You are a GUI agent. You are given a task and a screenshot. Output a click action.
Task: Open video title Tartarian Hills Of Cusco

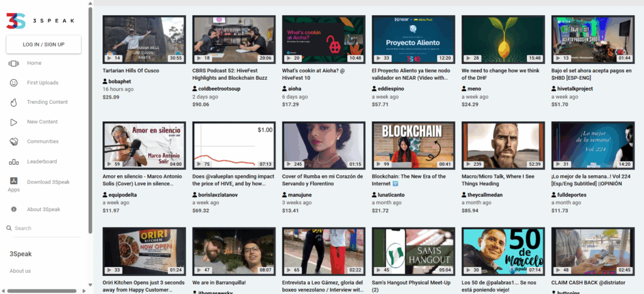[131, 70]
